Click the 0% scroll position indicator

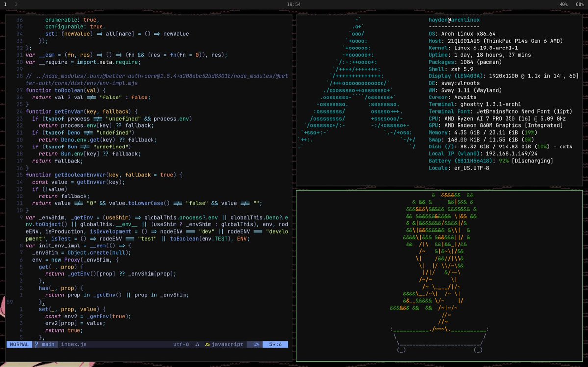(256, 344)
